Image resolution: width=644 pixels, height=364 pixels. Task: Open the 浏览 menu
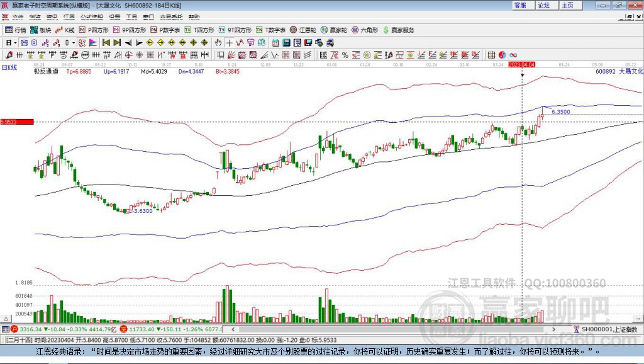click(35, 17)
